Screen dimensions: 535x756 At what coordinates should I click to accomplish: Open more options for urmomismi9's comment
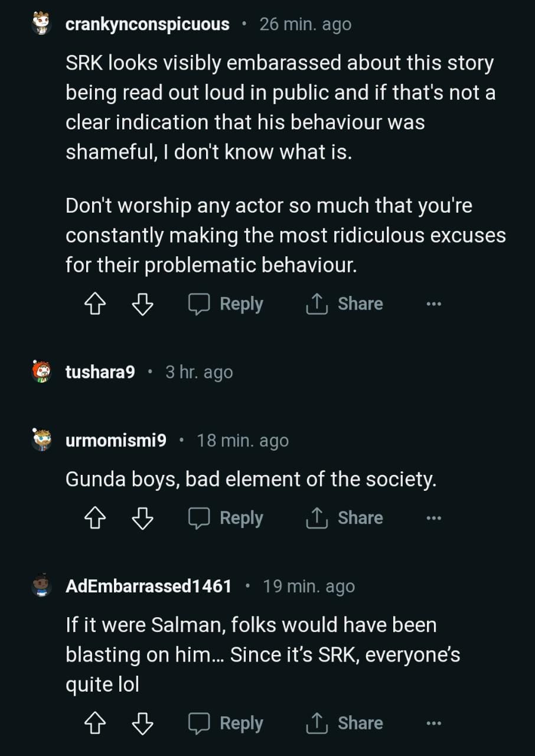[x=433, y=519]
